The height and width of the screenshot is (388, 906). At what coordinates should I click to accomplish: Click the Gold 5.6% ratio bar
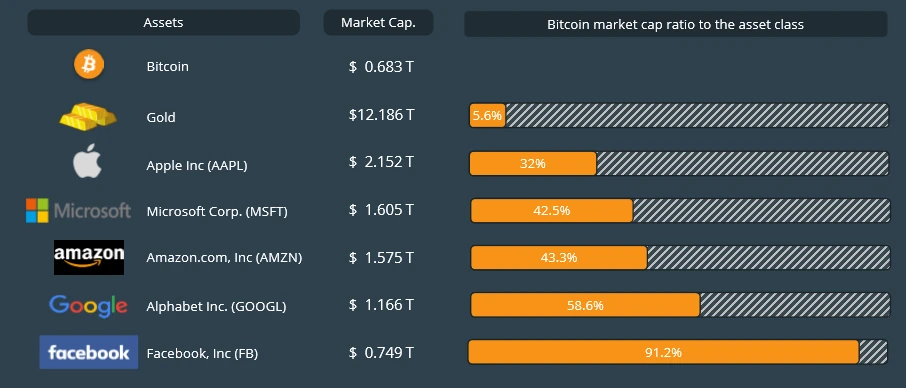pos(678,115)
